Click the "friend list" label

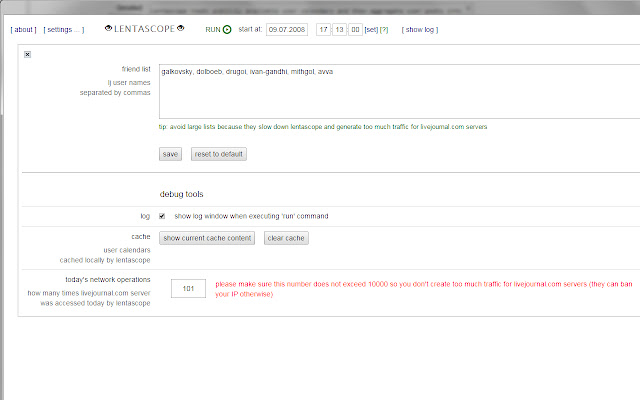(x=136, y=69)
